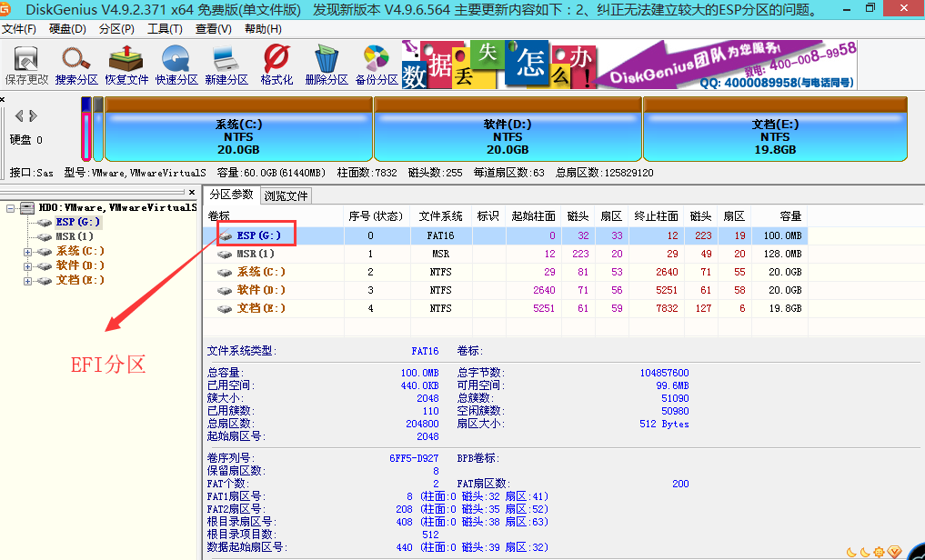Select the Format (格式化) toolbar icon
Viewport: 925px width, 560px height.
pyautogui.click(x=276, y=65)
